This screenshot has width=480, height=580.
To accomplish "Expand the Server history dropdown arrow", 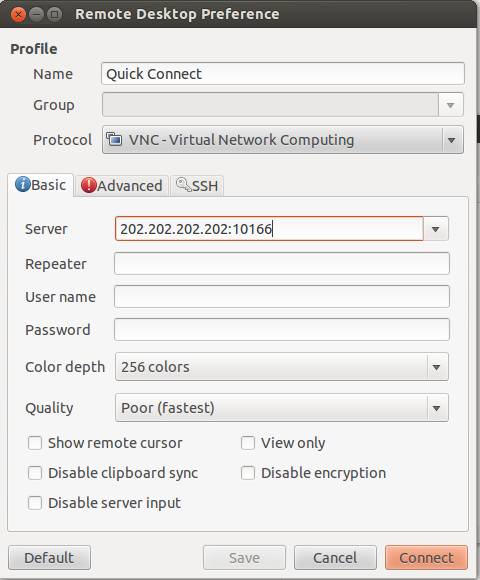I will (436, 229).
